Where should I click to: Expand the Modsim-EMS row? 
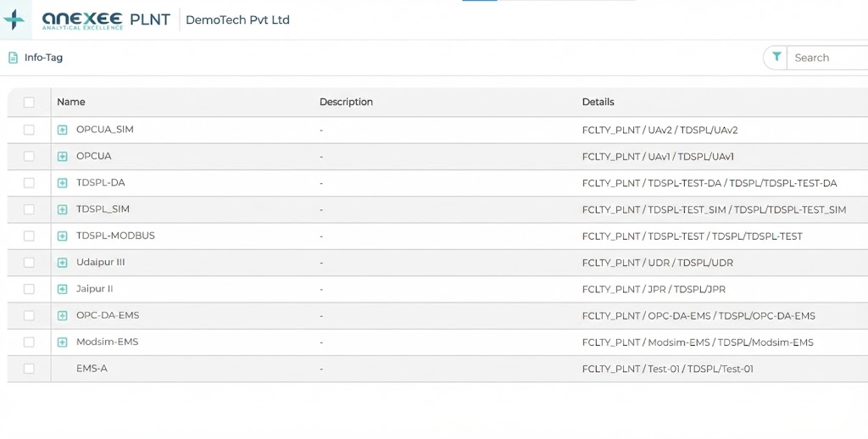[62, 342]
